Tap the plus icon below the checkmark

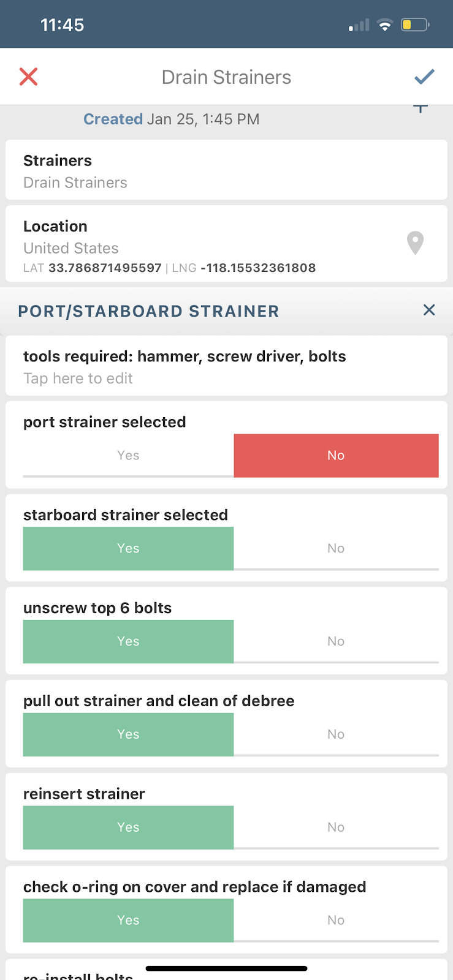[421, 109]
